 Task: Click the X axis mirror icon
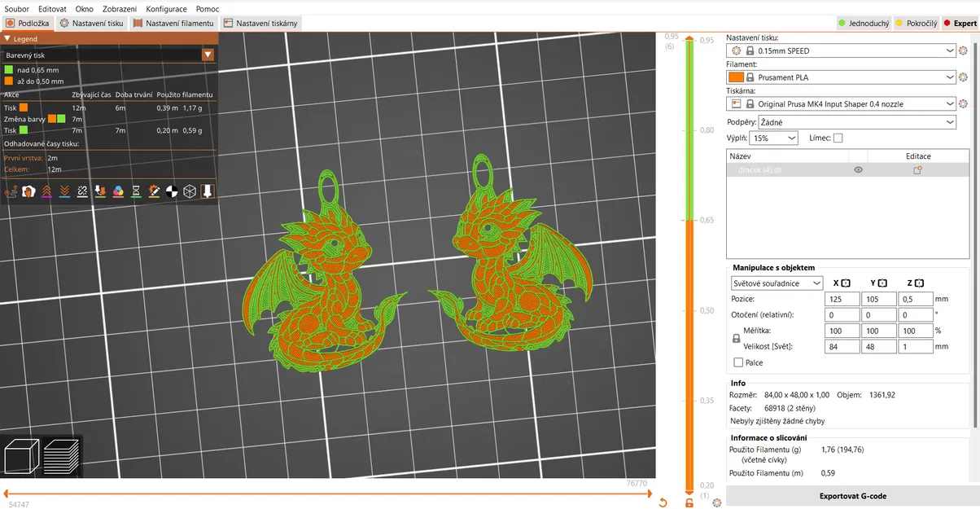click(847, 283)
